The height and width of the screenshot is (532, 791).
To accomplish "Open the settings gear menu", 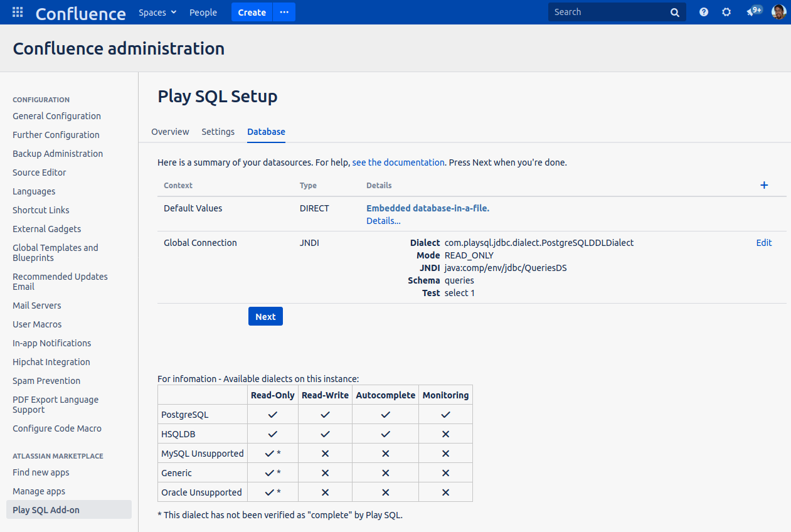I will click(726, 12).
